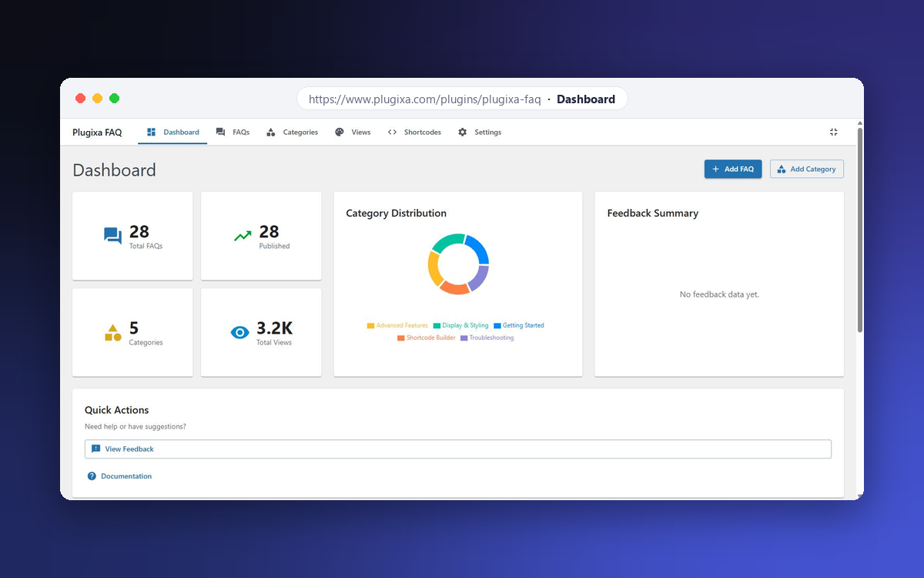Click the Plugixa FAQ brand title
924x578 pixels.
tap(97, 132)
